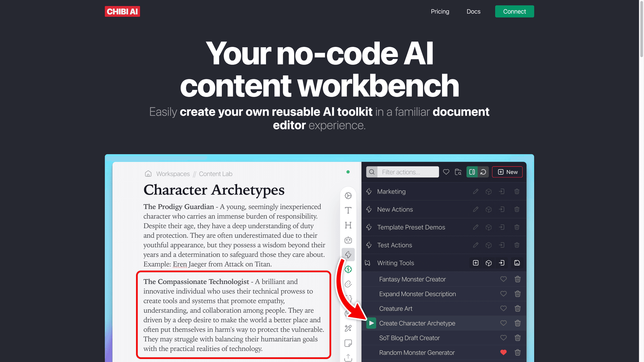Viewport: 644px width, 362px height.
Task: Click the Fantasy Monster Creator action
Action: pos(412,279)
